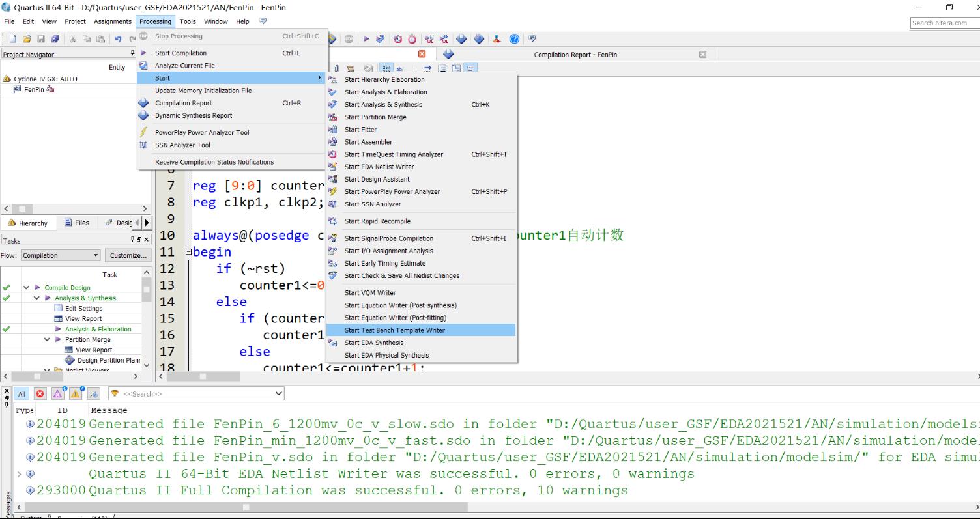The image size is (980, 519).
Task: Close the editor tab with red X
Action: (422, 54)
